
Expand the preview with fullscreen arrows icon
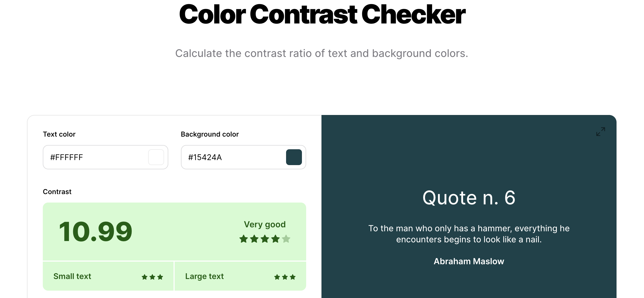point(600,131)
